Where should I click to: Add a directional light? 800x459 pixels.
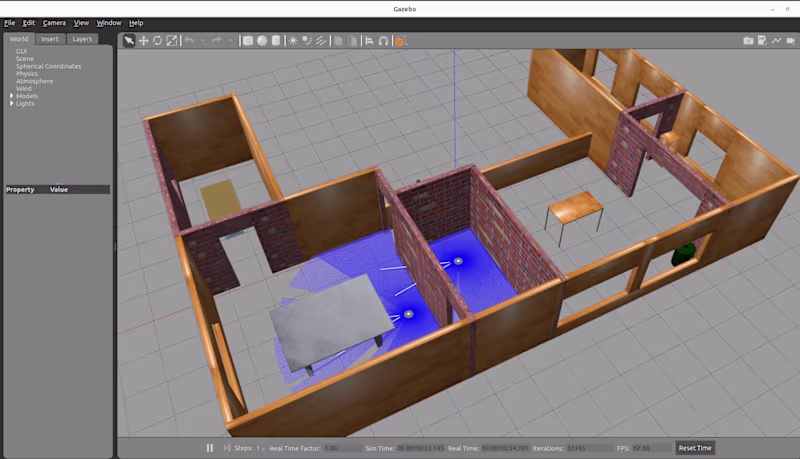(321, 41)
